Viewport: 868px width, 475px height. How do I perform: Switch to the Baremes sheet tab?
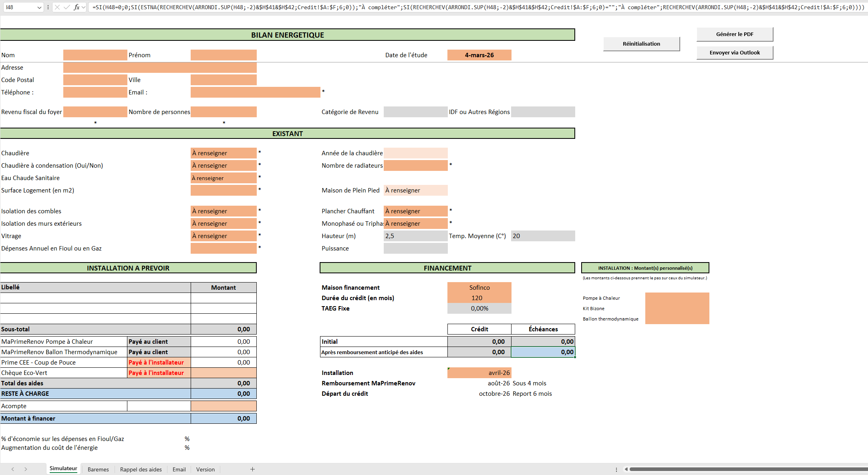98,469
